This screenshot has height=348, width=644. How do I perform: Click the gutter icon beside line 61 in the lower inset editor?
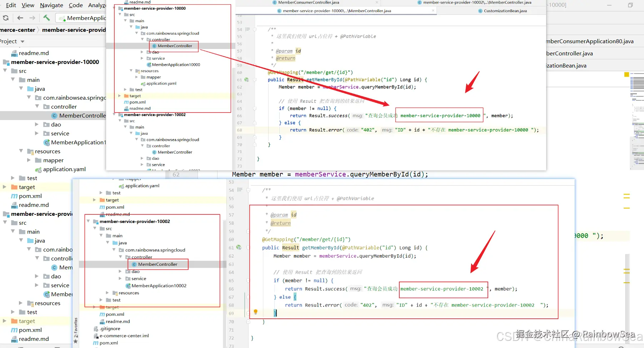tap(239, 247)
